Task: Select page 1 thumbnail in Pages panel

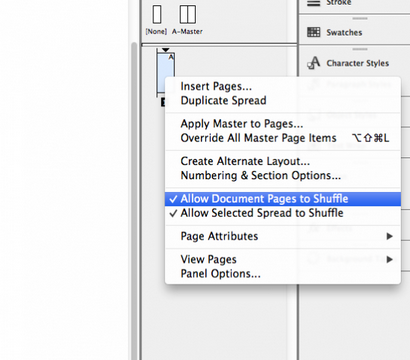Action: (x=166, y=73)
